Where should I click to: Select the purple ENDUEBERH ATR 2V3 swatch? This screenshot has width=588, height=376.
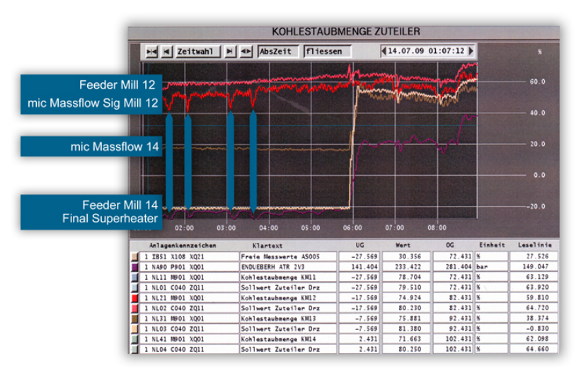(134, 268)
